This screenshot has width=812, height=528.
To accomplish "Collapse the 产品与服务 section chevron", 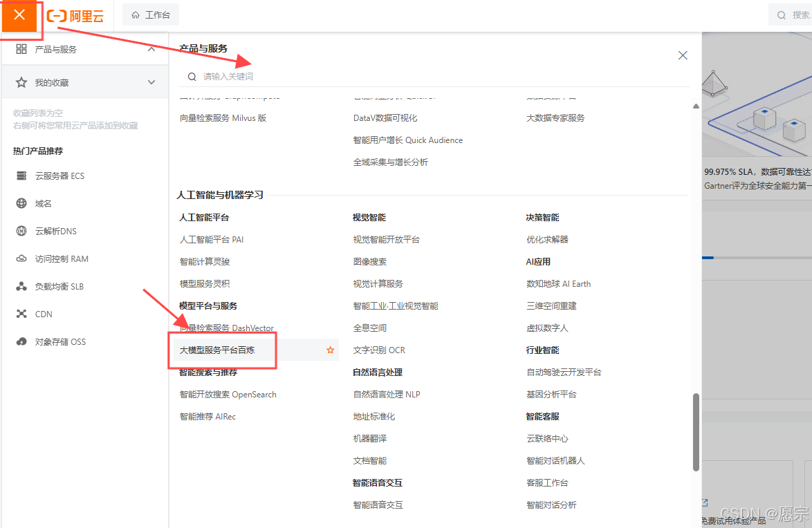I will coord(151,49).
